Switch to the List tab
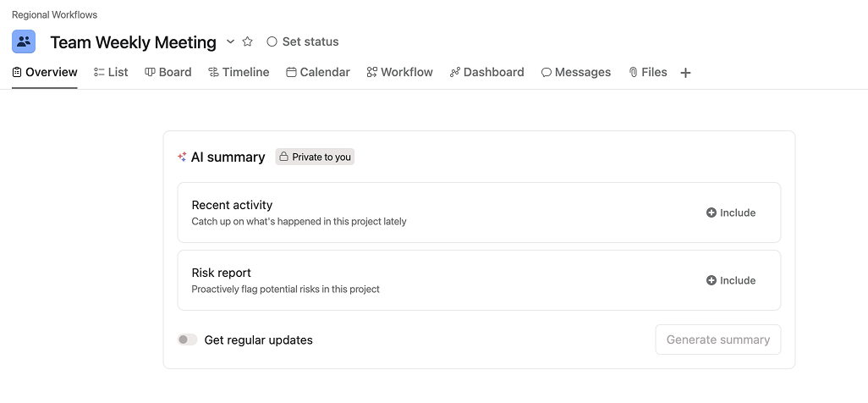 click(111, 72)
